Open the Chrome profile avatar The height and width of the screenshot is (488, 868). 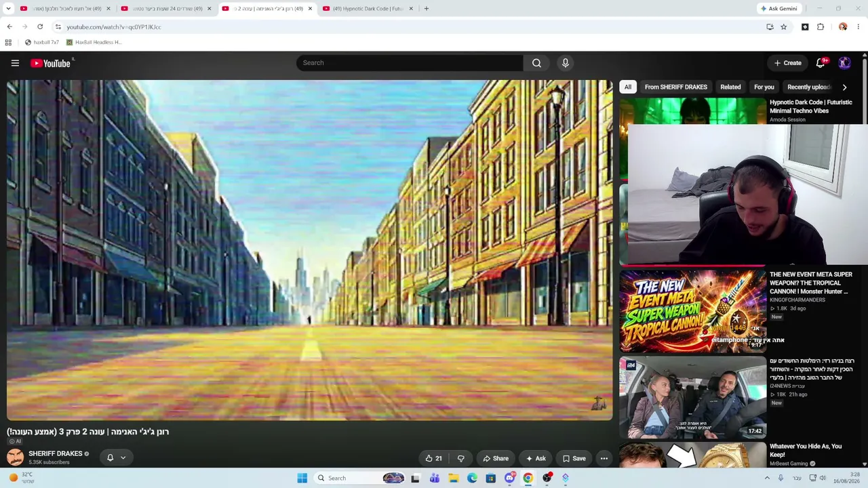(x=843, y=27)
